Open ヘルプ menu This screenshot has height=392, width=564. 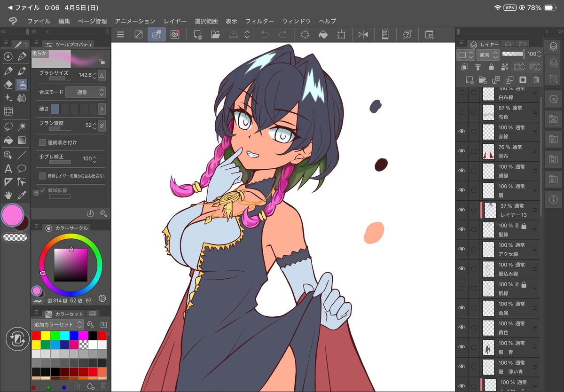click(328, 21)
